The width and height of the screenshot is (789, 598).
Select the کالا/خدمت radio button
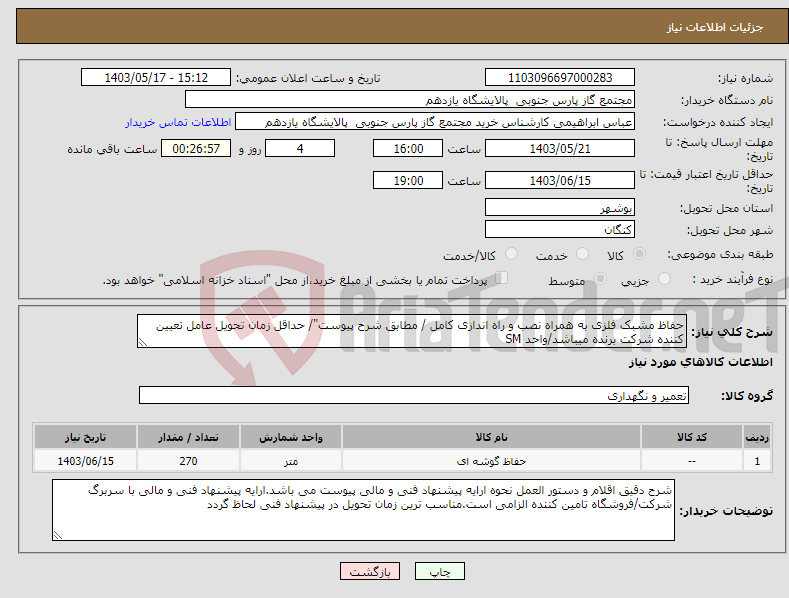click(x=511, y=254)
